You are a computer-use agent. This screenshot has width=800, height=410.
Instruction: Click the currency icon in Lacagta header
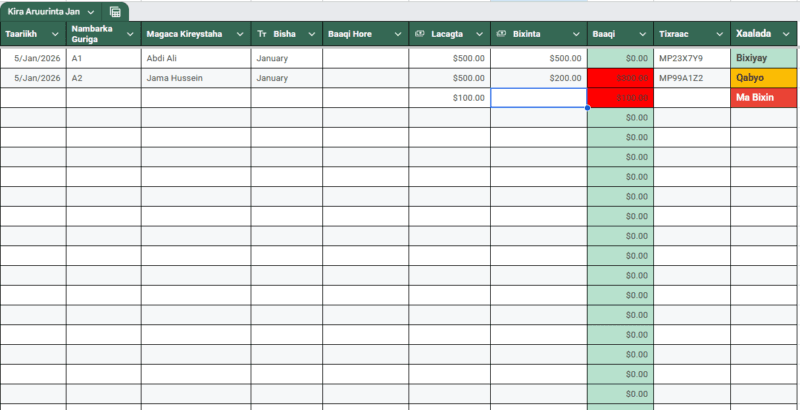point(420,34)
